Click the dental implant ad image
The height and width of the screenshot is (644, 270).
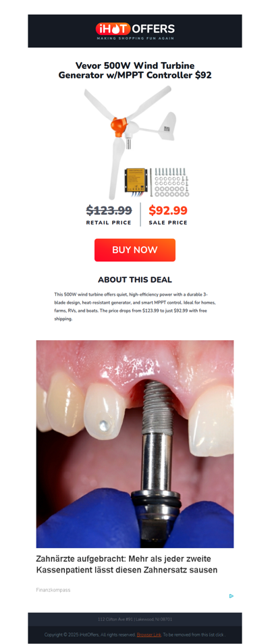point(135,444)
